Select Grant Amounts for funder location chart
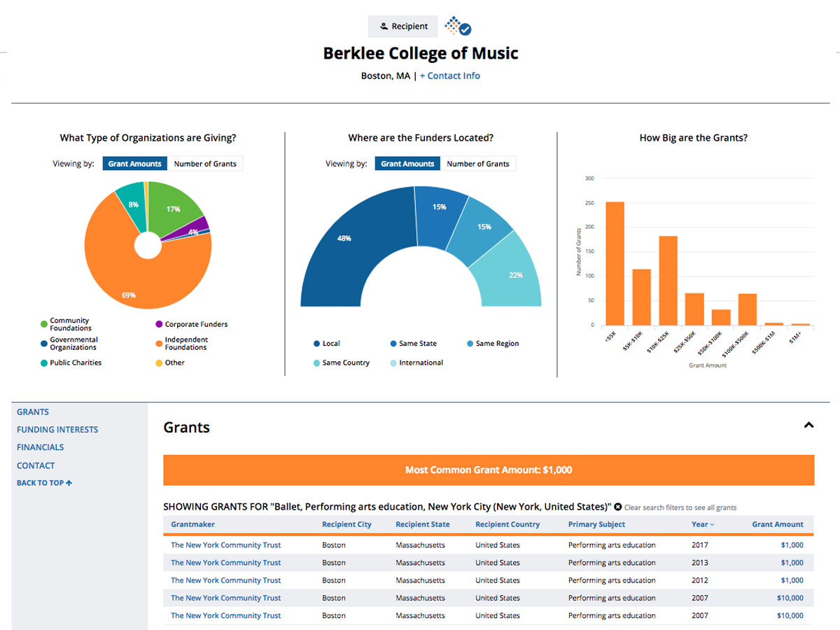 tap(407, 164)
